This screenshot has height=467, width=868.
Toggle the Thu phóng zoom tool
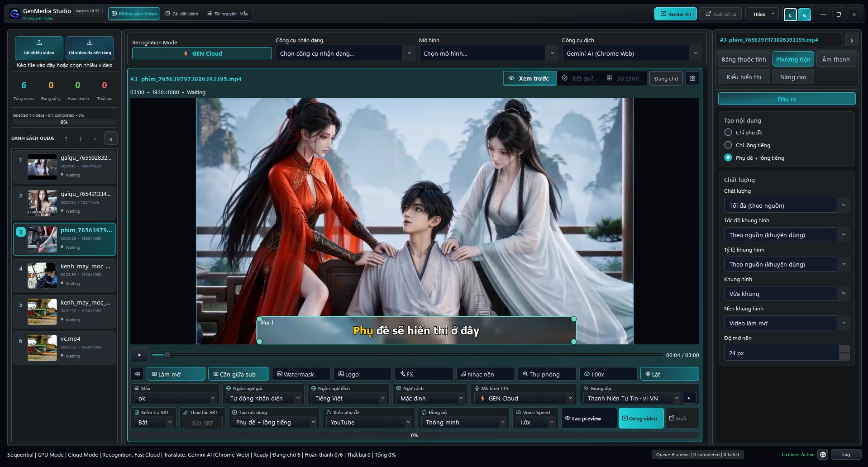tap(547, 374)
